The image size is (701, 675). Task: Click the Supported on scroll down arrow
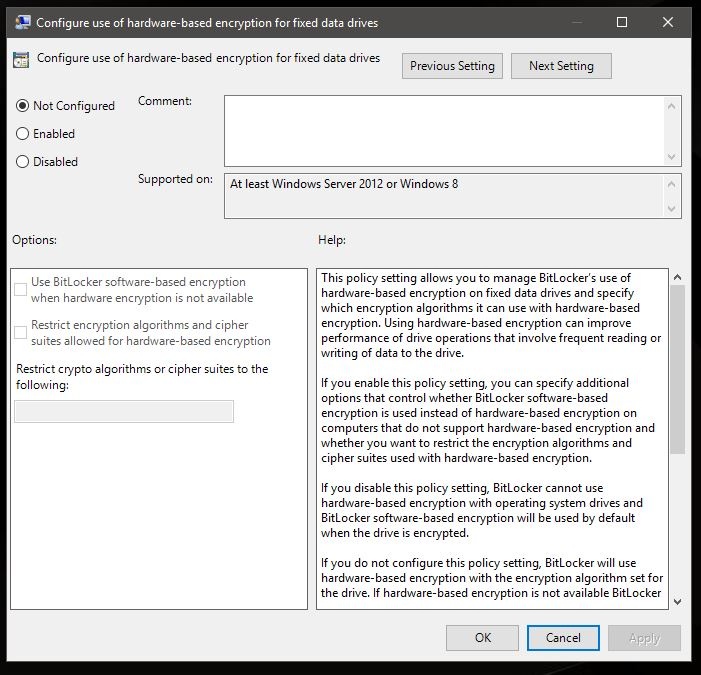pyautogui.click(x=671, y=209)
